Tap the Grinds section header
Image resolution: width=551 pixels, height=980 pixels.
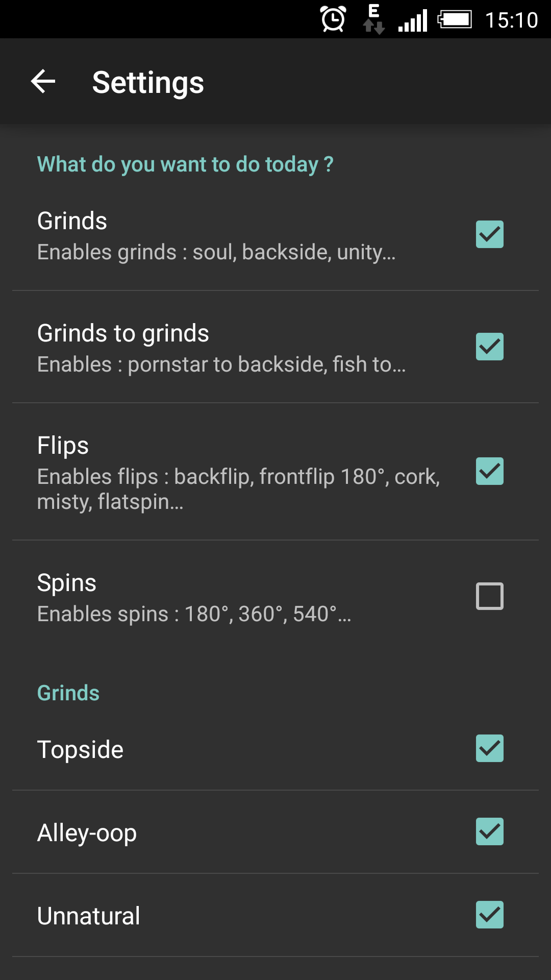[68, 693]
